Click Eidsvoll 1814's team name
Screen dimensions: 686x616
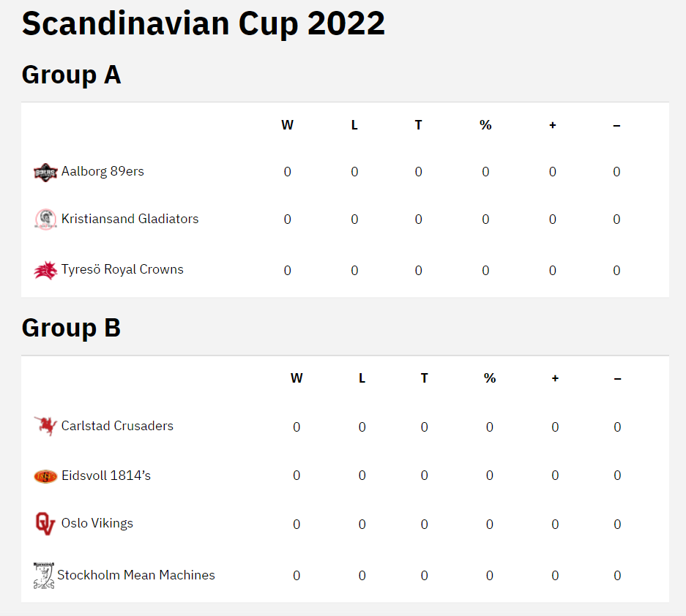point(106,476)
